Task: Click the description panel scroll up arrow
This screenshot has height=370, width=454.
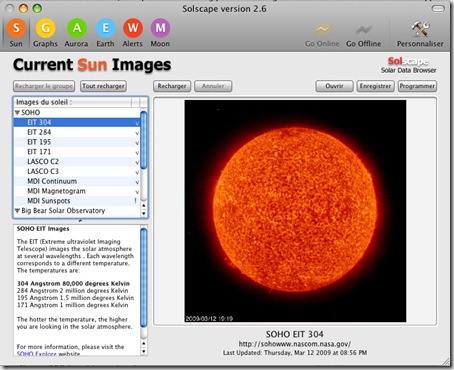Action: click(144, 343)
